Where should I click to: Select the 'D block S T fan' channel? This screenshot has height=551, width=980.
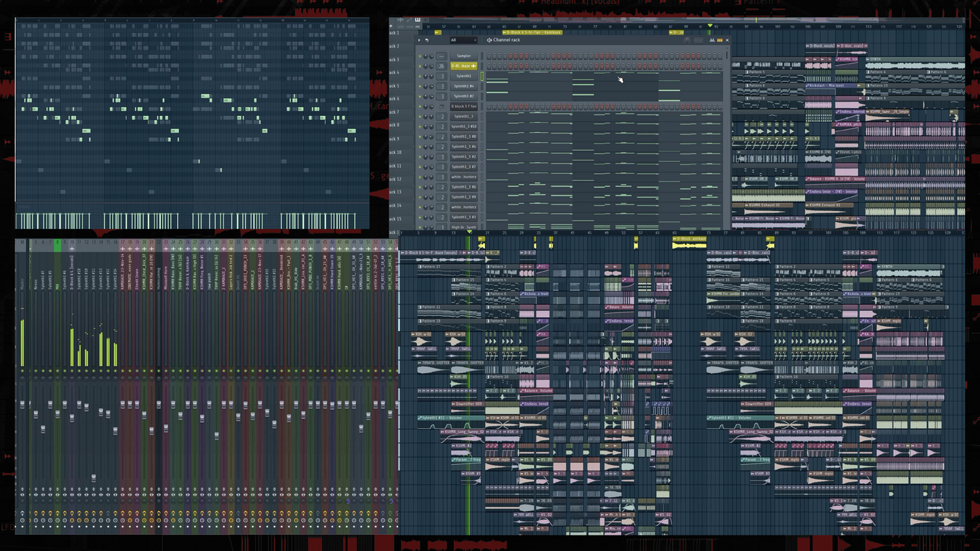(x=464, y=106)
